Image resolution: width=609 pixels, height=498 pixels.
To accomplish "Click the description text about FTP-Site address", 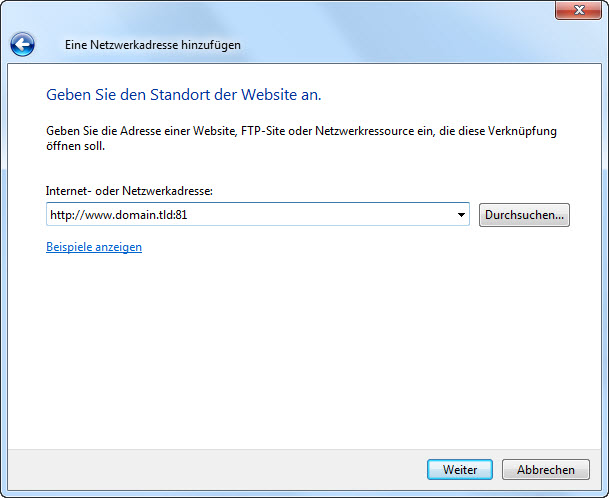I will coord(301,138).
